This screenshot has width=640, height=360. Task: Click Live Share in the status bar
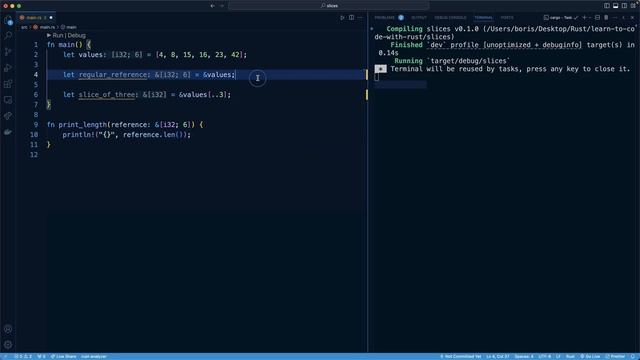63,356
